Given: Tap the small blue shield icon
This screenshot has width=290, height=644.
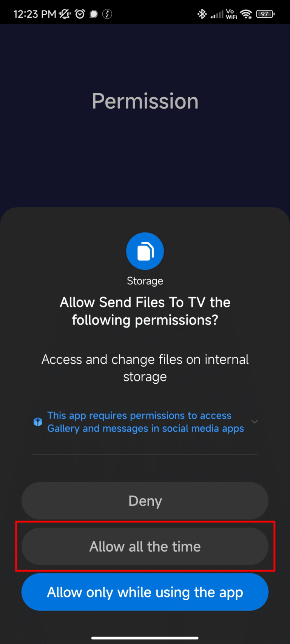Looking at the screenshot, I should 38,422.
